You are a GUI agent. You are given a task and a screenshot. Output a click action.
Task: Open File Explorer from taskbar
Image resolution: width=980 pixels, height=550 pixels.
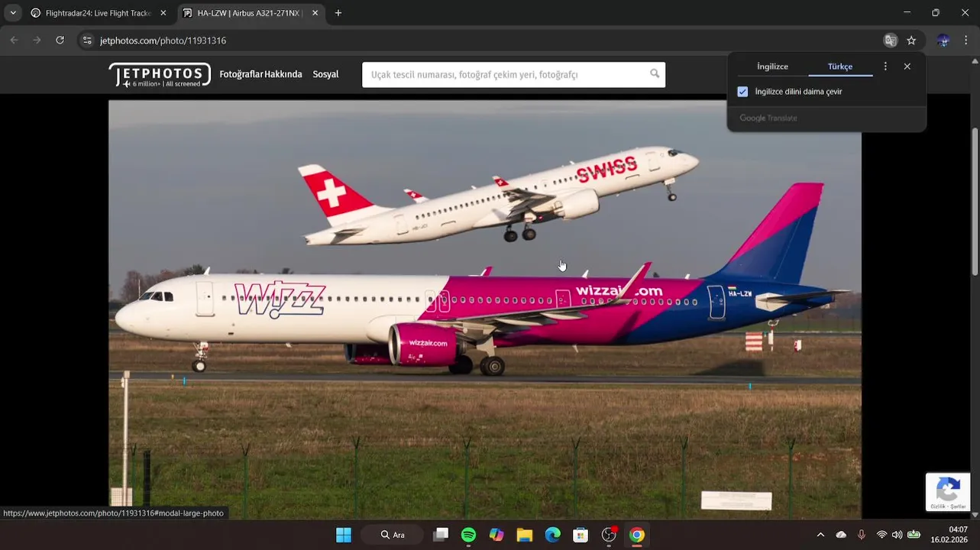pos(525,535)
